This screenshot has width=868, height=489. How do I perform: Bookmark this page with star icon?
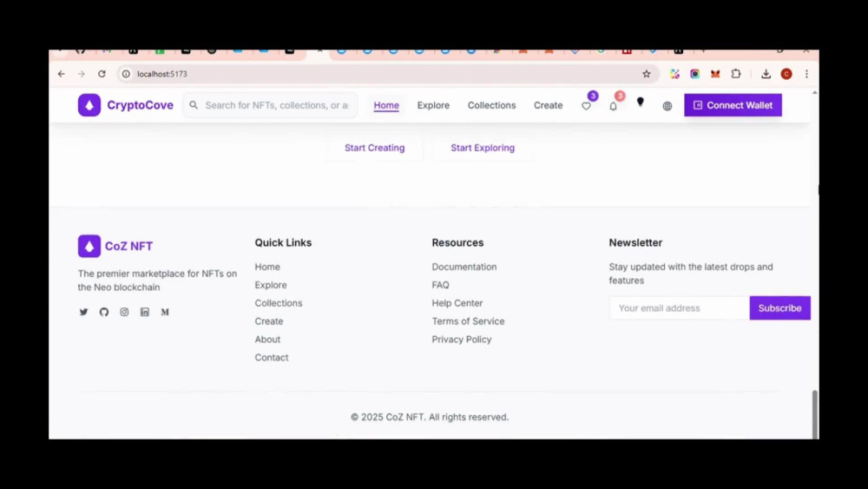[x=647, y=74]
